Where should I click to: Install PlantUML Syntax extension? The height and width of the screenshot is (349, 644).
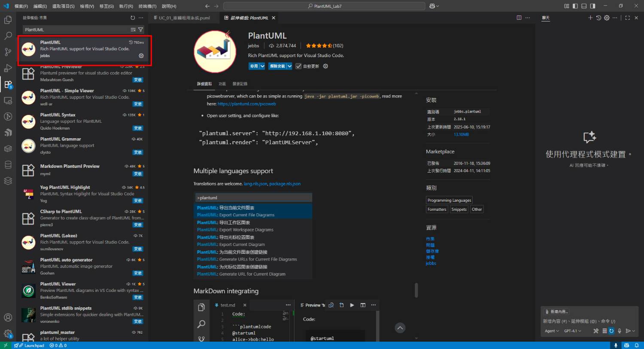click(x=138, y=128)
